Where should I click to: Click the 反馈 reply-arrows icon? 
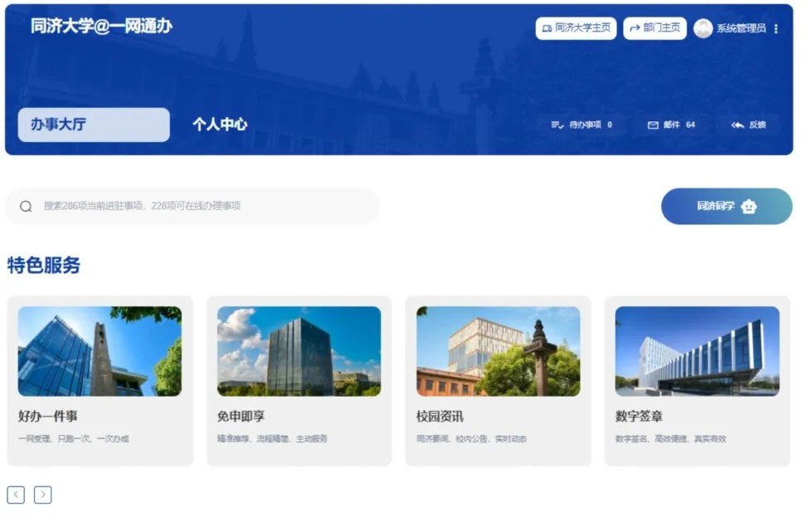tap(737, 125)
